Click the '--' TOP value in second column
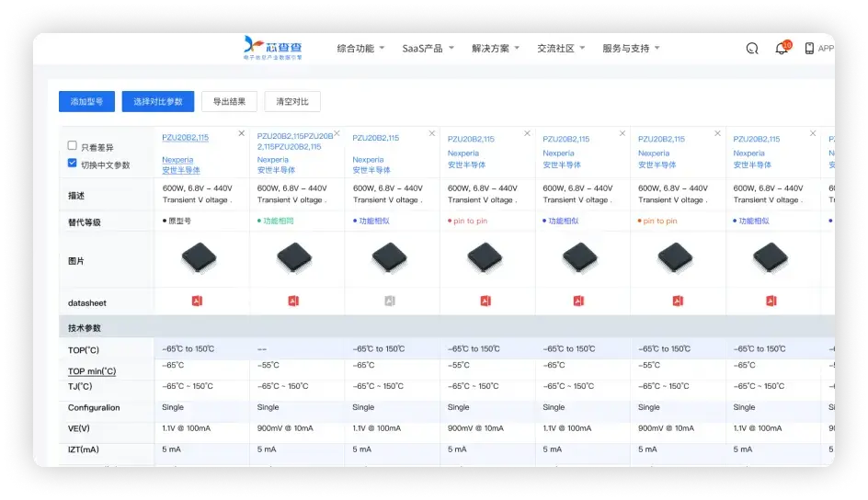Viewport: 868px width, 500px height. pyautogui.click(x=262, y=349)
